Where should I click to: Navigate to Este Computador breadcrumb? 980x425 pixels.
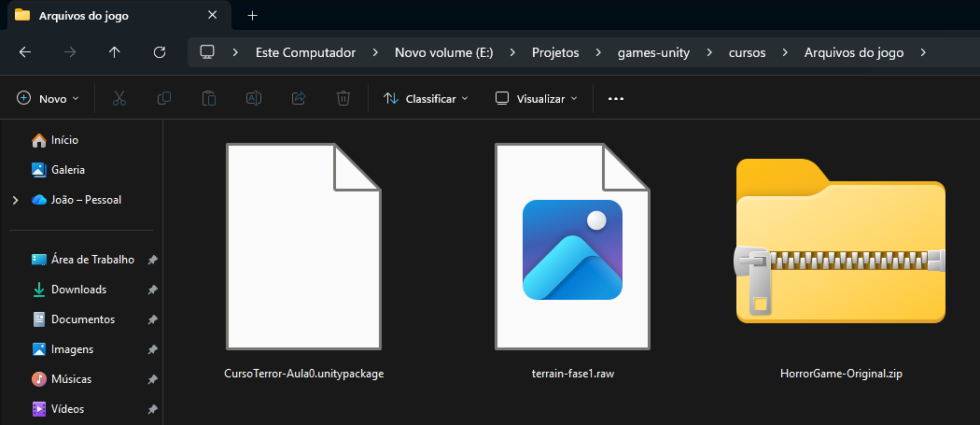[305, 52]
